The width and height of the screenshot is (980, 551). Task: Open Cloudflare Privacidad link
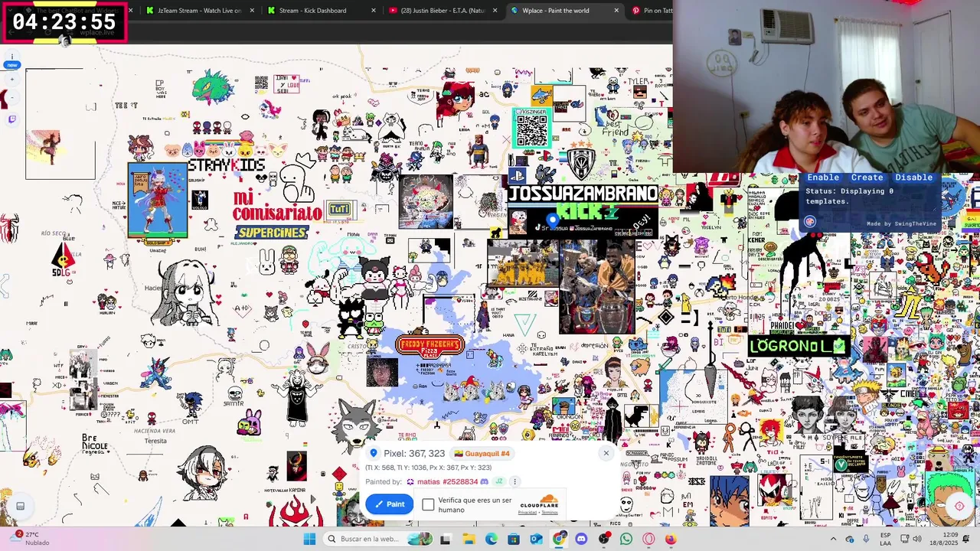coord(528,512)
